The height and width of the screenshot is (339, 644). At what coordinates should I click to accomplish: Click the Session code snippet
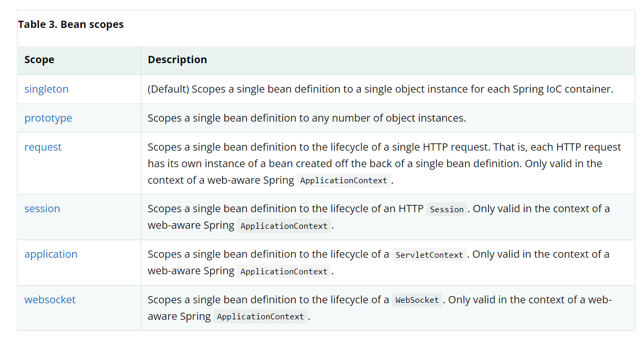[447, 209]
